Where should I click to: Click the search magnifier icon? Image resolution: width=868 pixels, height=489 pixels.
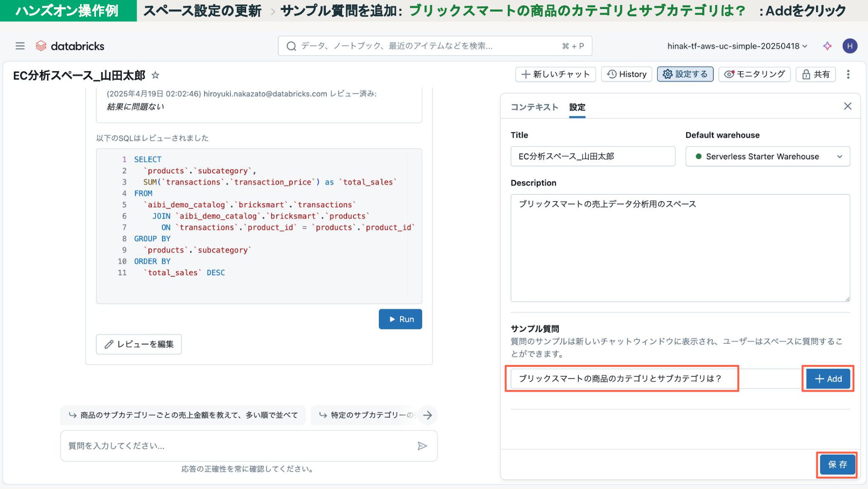[291, 46]
